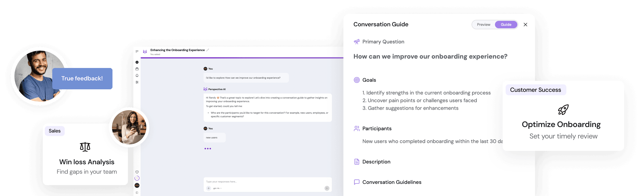The height and width of the screenshot is (196, 644).
Task: Open the archive box sidebar icon
Action: [137, 69]
